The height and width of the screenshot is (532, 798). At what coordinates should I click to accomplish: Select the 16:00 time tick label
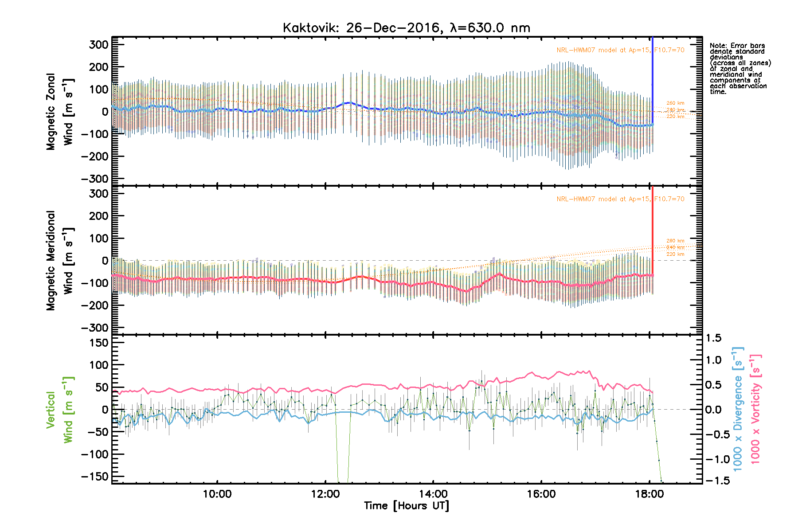pyautogui.click(x=541, y=494)
